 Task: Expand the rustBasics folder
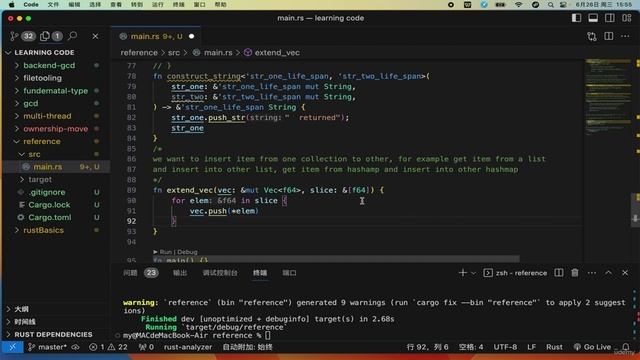coord(43,230)
